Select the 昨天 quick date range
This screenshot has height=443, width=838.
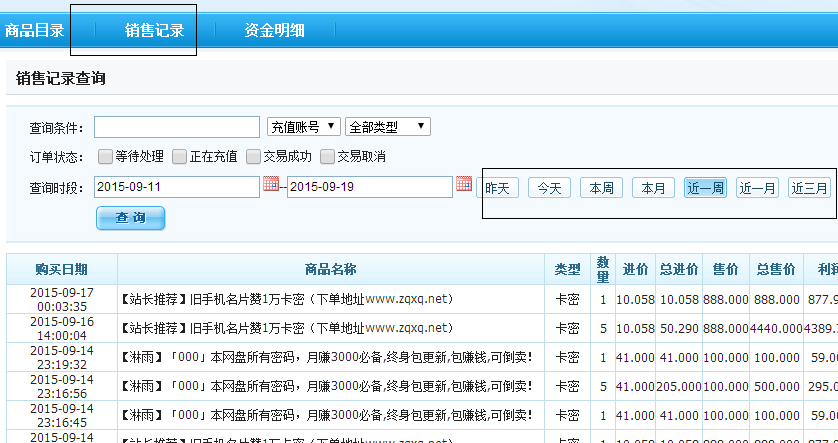click(498, 187)
